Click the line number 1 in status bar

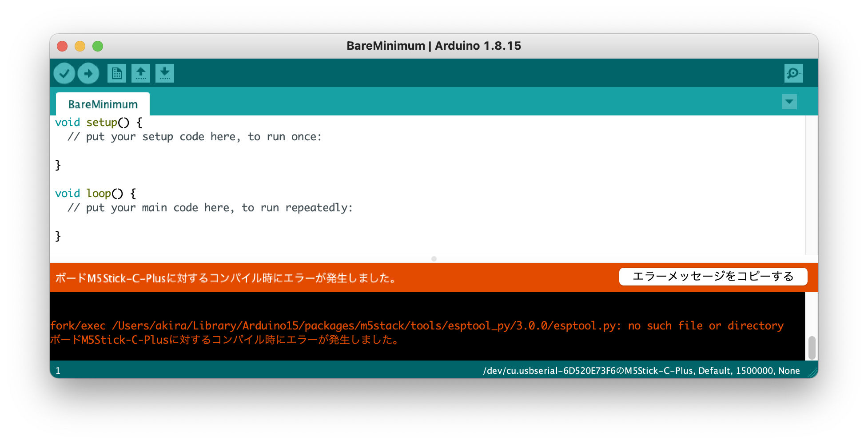tap(58, 371)
